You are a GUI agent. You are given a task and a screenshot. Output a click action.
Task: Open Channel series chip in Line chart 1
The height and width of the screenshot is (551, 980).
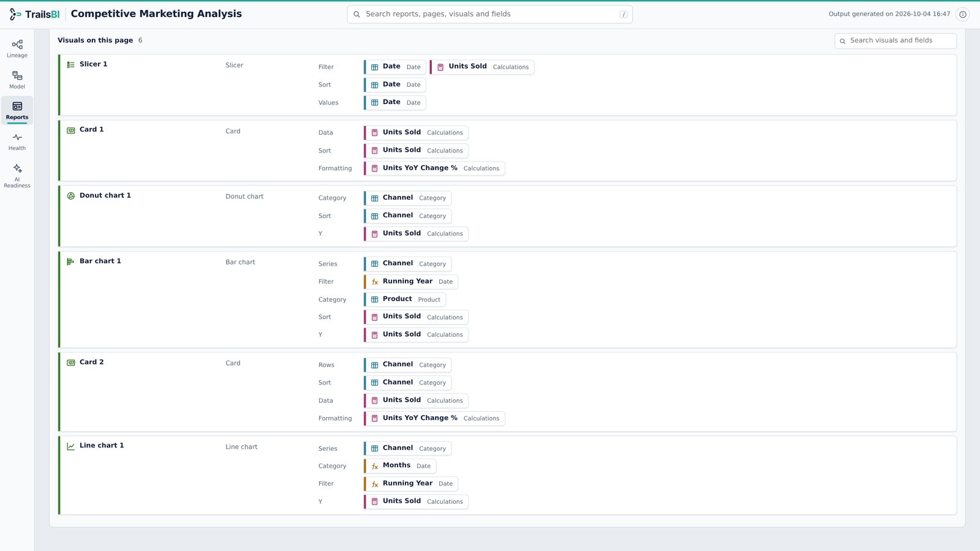click(408, 449)
